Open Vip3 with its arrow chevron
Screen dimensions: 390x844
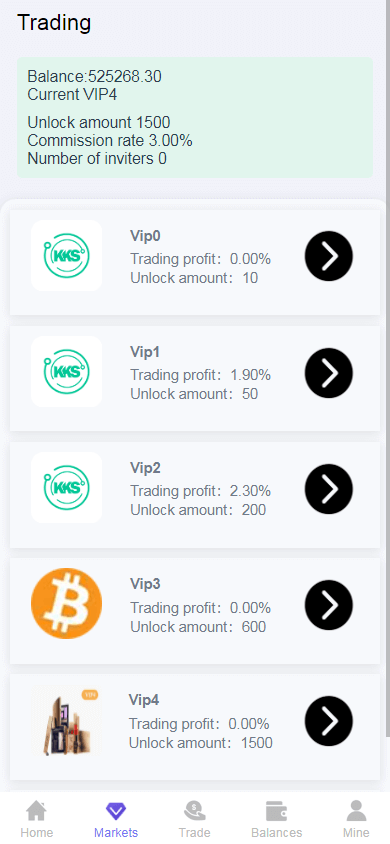tap(329, 605)
